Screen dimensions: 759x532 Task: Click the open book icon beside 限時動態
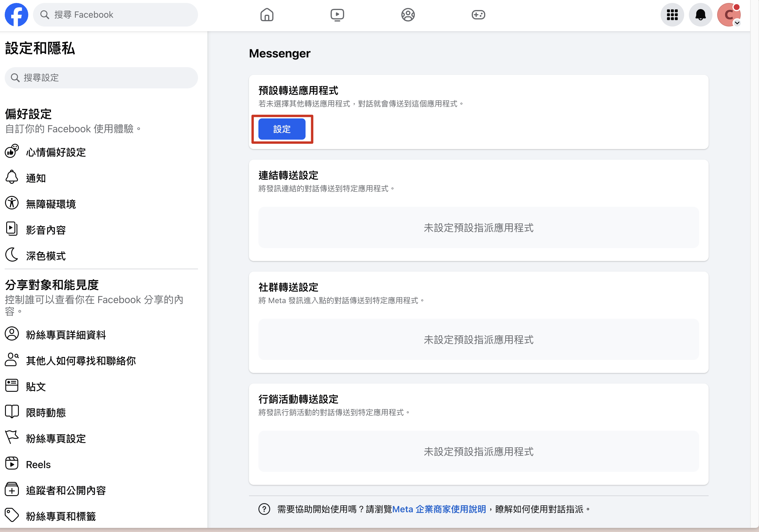pyautogui.click(x=11, y=412)
